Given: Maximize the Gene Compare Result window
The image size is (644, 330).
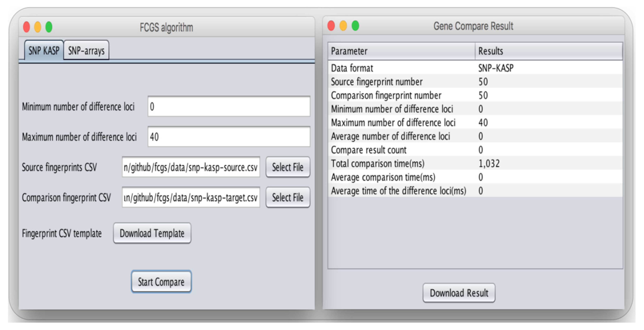Looking at the screenshot, I should pyautogui.click(x=355, y=26).
